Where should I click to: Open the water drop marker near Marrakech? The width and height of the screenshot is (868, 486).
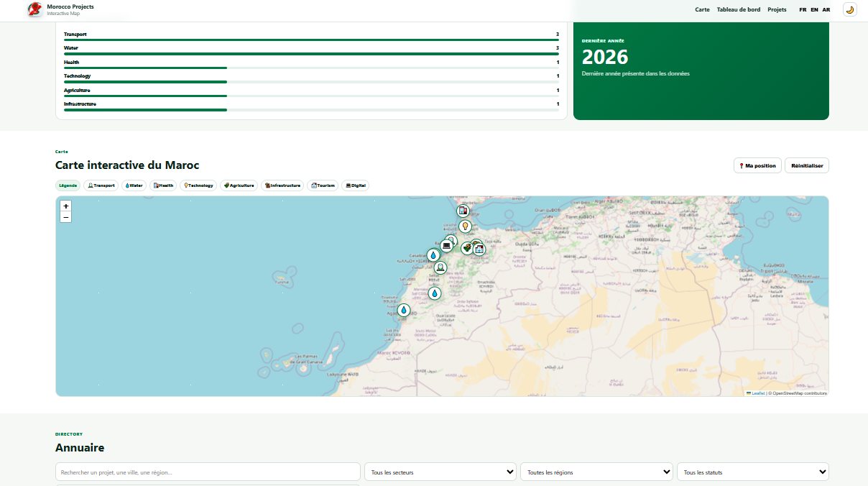[434, 293]
